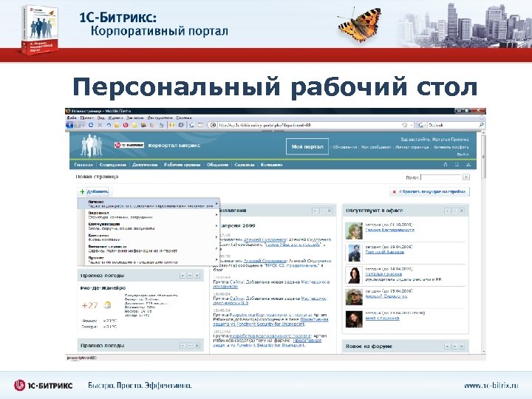Image resolution: width=532 pixels, height=399 pixels.
Task: Open the Инструменты menu in Firefox
Action: click(x=160, y=117)
